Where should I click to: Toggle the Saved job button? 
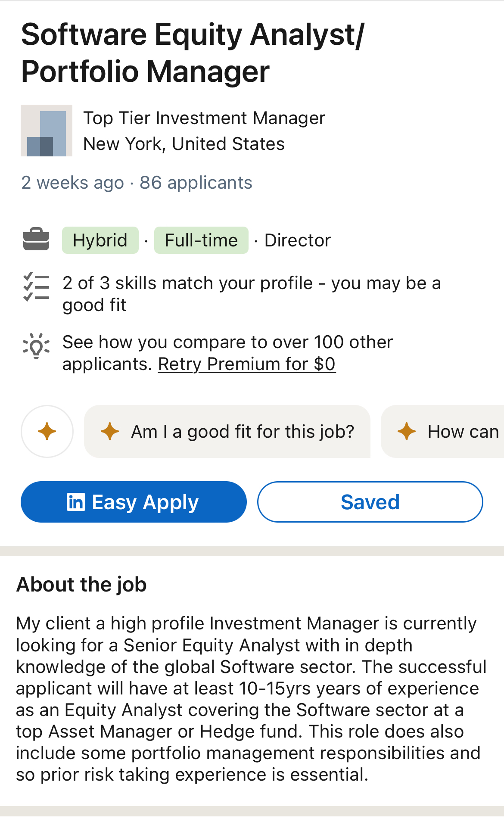pos(370,502)
